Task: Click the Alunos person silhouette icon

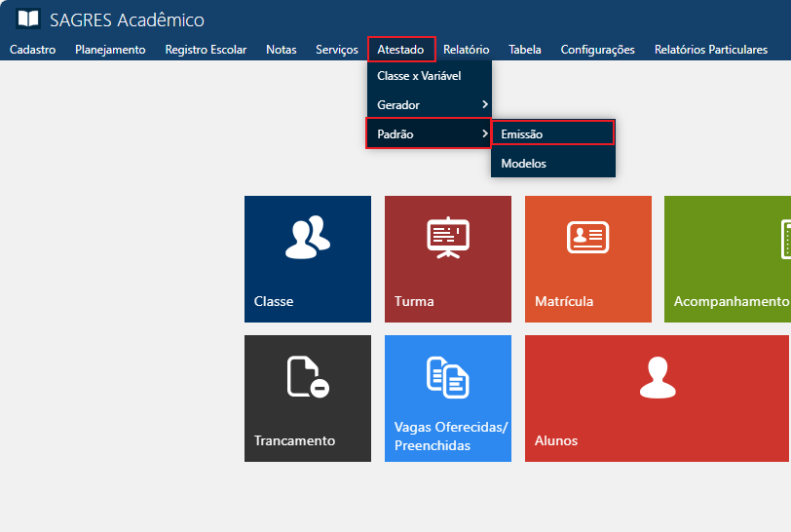Action: pos(658,377)
